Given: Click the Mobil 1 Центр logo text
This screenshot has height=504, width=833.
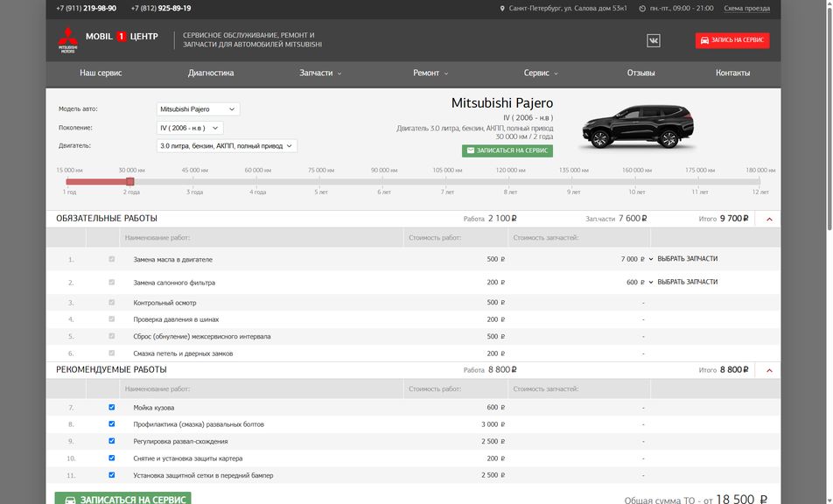Looking at the screenshot, I should [122, 37].
